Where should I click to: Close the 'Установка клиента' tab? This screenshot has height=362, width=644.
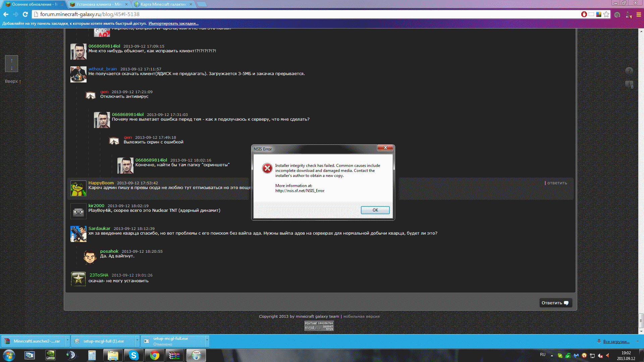tap(126, 4)
